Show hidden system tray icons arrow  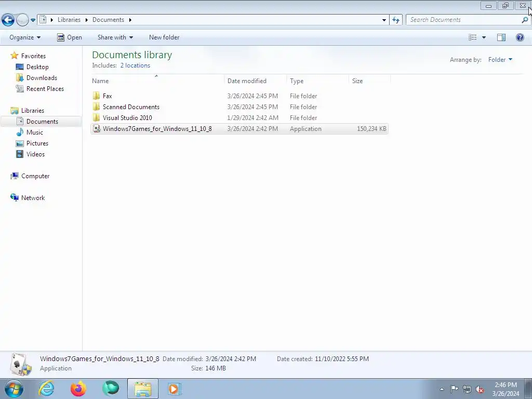tap(442, 389)
